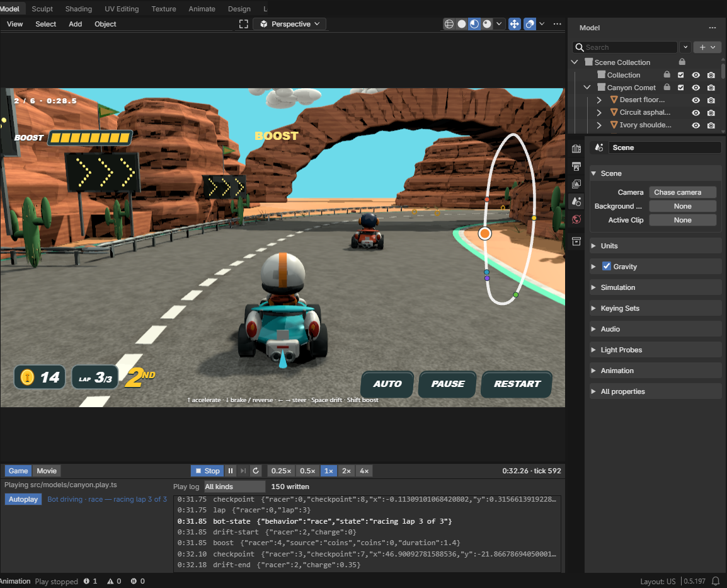Uncheck the Canyon Comet exclude checkbox
Viewport: 727px width, 588px height.
click(680, 87)
